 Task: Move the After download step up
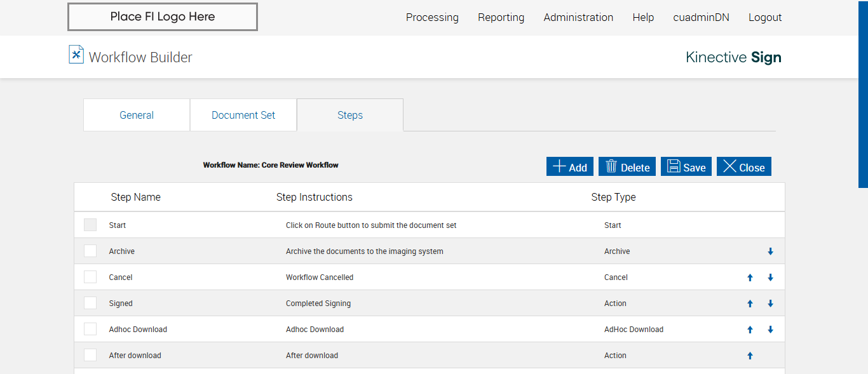click(x=750, y=356)
